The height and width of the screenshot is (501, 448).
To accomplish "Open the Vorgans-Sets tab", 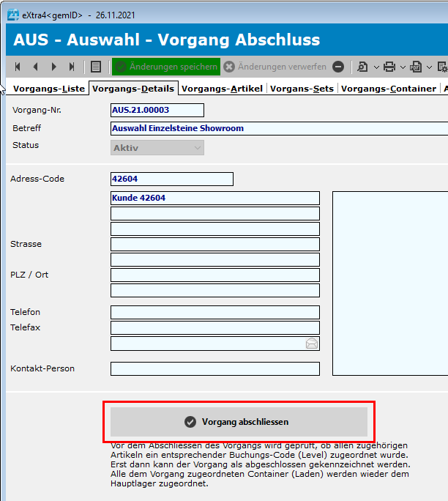I will (x=302, y=89).
